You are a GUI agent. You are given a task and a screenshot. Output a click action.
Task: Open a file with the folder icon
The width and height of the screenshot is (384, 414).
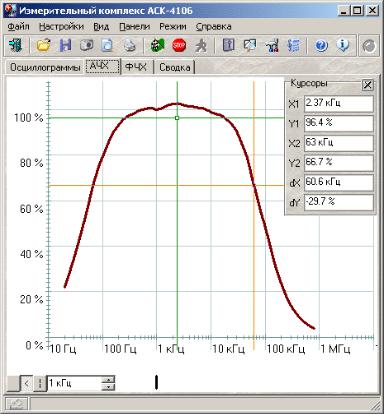click(44, 45)
